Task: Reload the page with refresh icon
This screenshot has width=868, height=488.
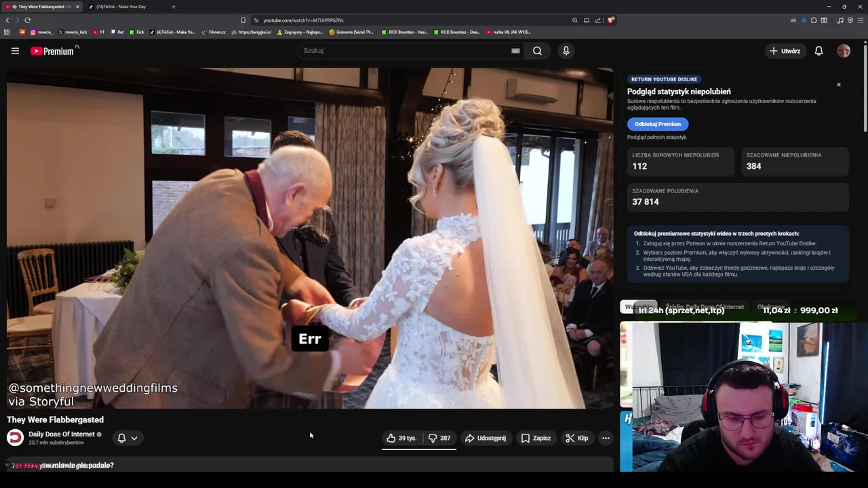Action: click(x=28, y=20)
